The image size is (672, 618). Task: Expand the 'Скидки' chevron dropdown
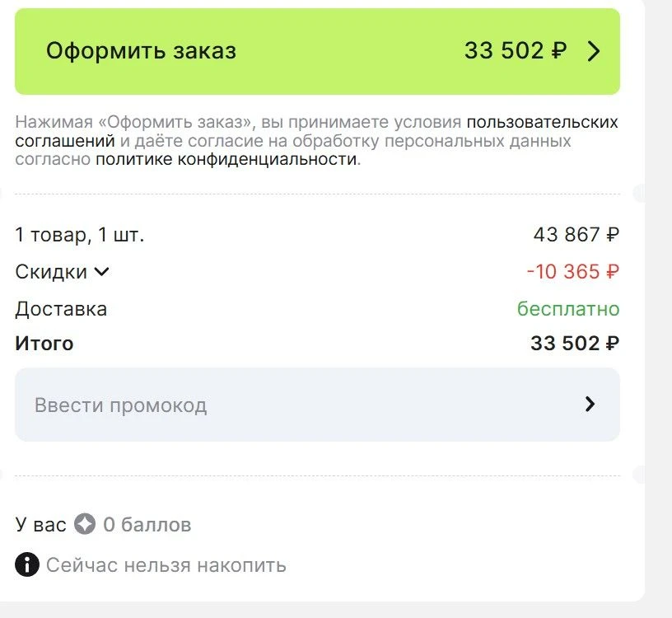click(101, 271)
